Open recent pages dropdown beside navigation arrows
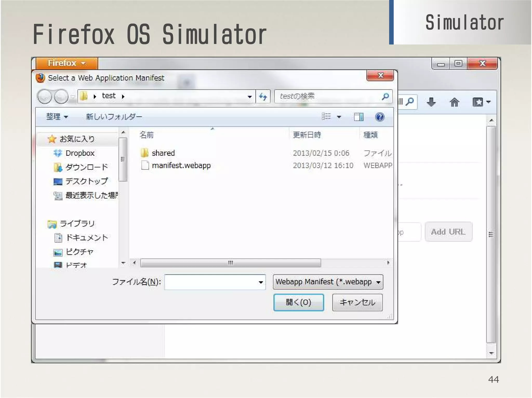 click(73, 97)
